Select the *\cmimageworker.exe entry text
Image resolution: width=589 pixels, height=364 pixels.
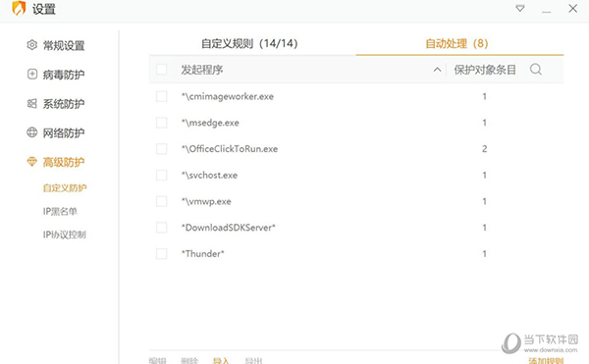click(228, 96)
